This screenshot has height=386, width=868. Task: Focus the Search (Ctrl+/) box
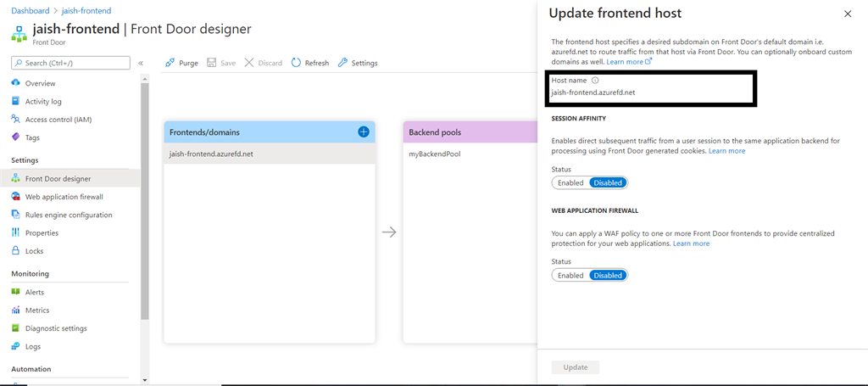(71, 63)
